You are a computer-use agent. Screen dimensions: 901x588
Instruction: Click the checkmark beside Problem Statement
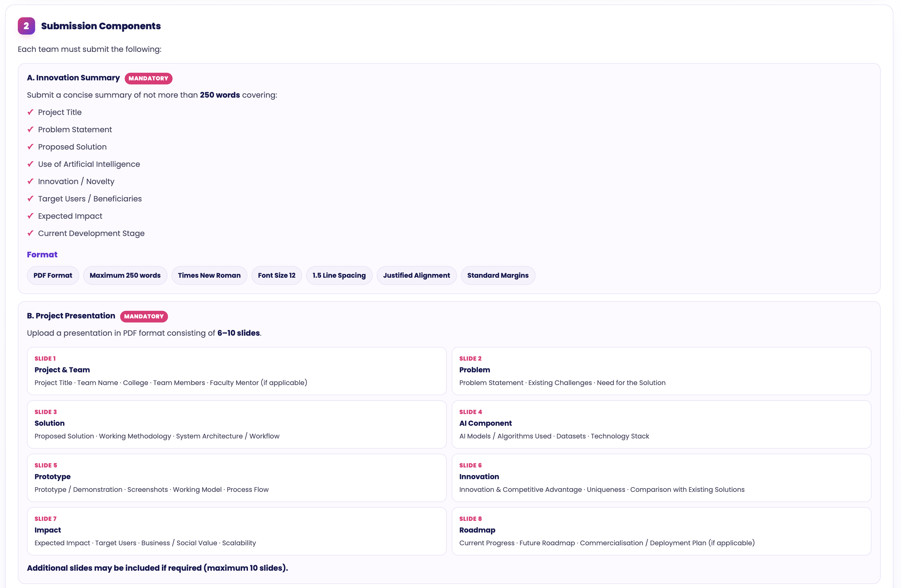coord(31,129)
